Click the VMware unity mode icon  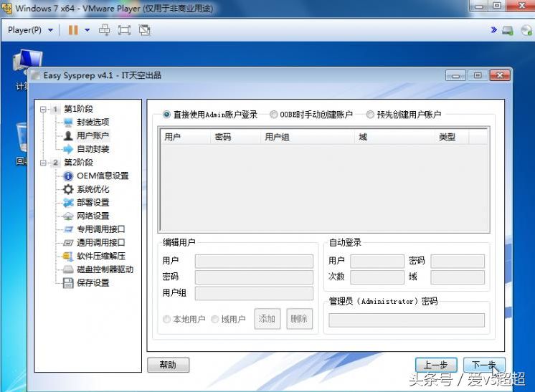point(144,30)
